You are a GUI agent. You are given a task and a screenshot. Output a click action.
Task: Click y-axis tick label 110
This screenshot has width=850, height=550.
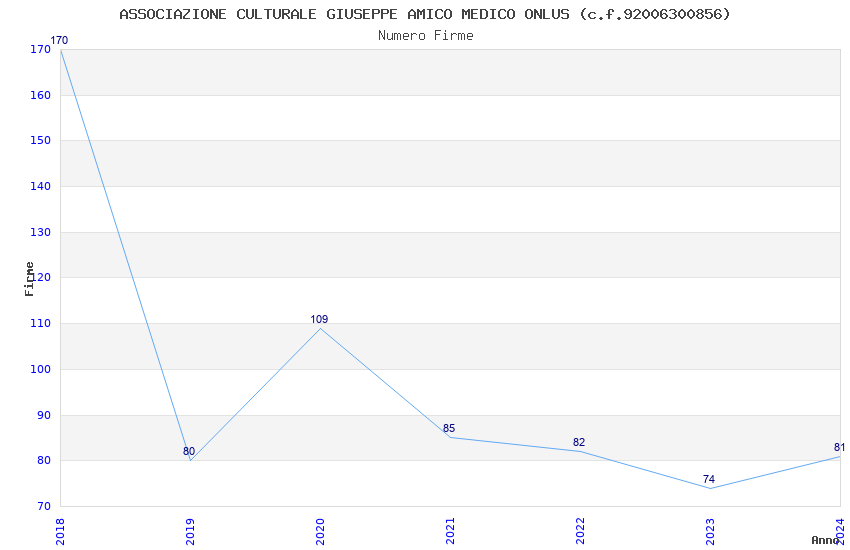click(x=41, y=323)
